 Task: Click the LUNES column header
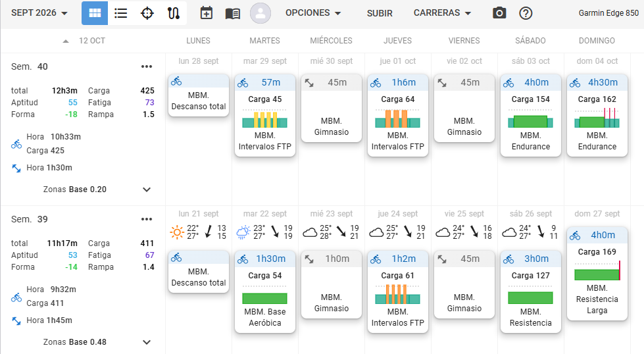point(198,41)
